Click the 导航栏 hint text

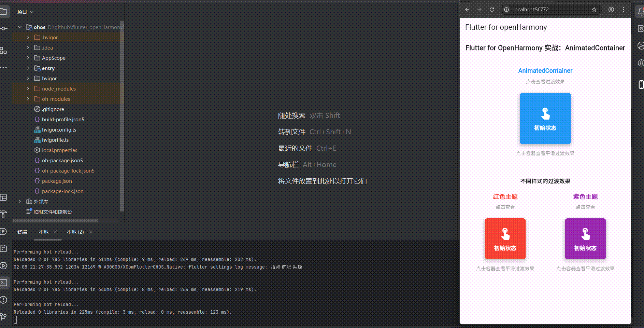pyautogui.click(x=288, y=165)
